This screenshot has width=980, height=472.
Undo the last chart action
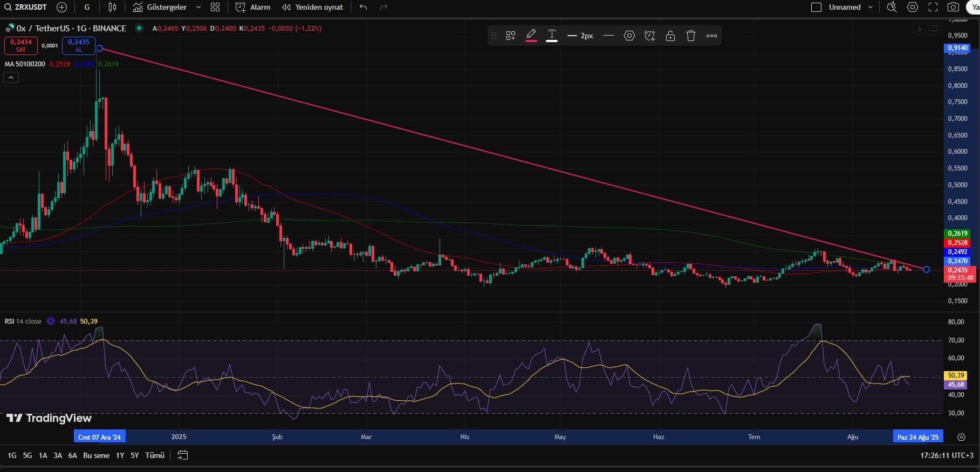point(364,7)
